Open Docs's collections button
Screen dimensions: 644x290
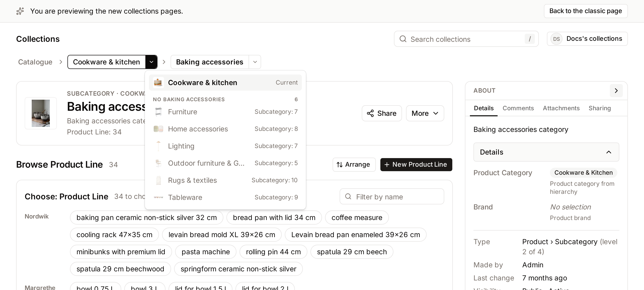tap(587, 39)
